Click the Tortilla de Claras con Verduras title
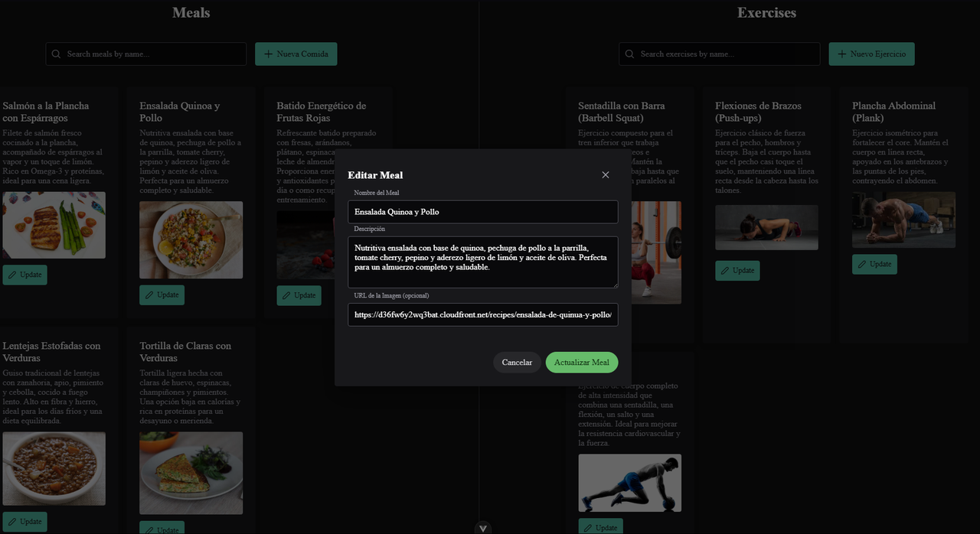 [x=185, y=352]
